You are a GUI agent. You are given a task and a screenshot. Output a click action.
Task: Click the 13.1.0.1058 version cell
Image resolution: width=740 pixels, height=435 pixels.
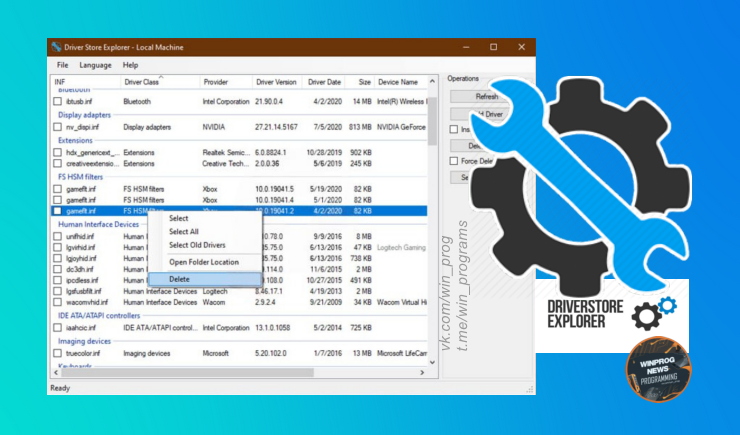[x=272, y=327]
